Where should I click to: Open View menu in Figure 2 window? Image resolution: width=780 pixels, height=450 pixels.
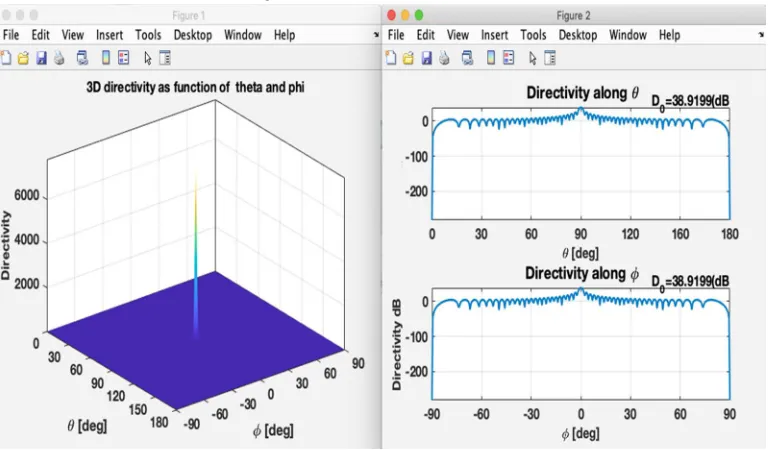pos(458,35)
